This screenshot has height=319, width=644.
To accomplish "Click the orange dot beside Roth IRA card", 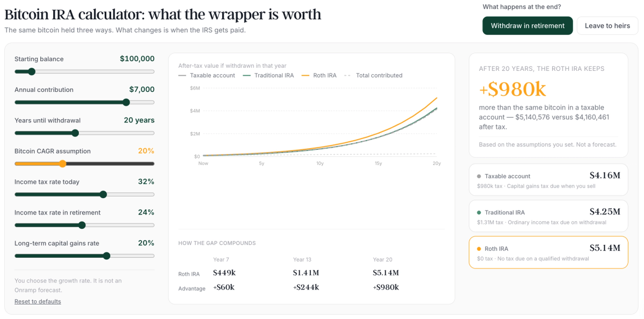I will (x=479, y=249).
